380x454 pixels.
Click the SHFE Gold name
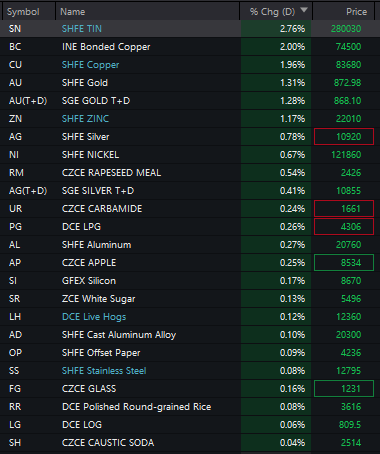coord(85,83)
